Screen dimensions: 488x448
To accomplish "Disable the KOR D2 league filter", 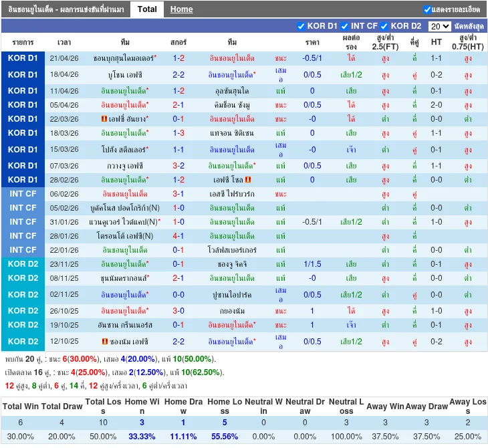I will click(x=386, y=26).
